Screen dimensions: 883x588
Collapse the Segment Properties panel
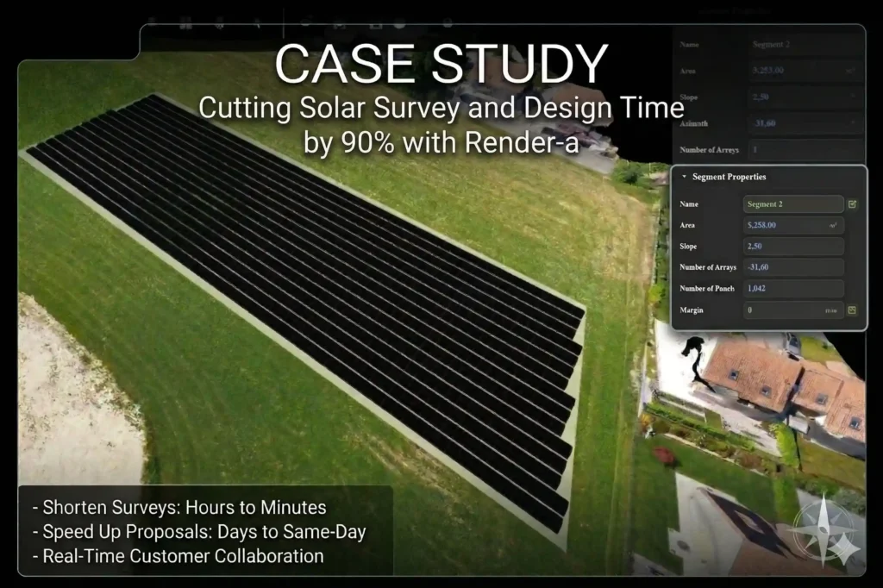685,177
